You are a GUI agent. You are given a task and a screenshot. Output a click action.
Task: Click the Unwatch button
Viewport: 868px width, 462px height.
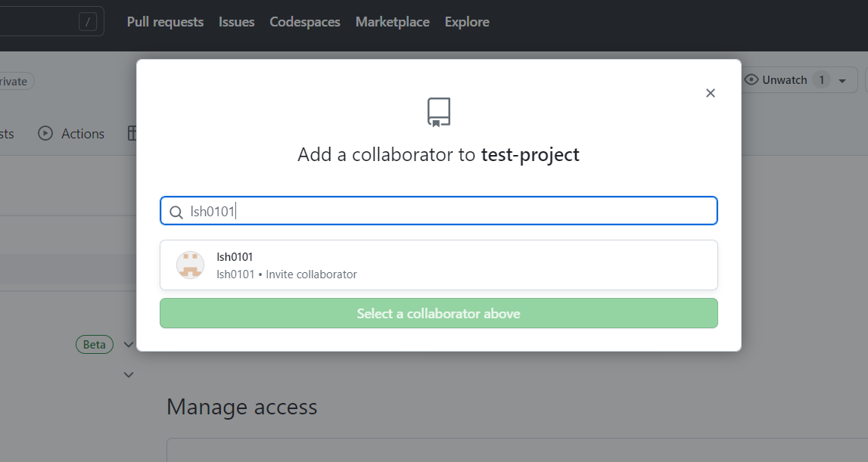(799, 80)
